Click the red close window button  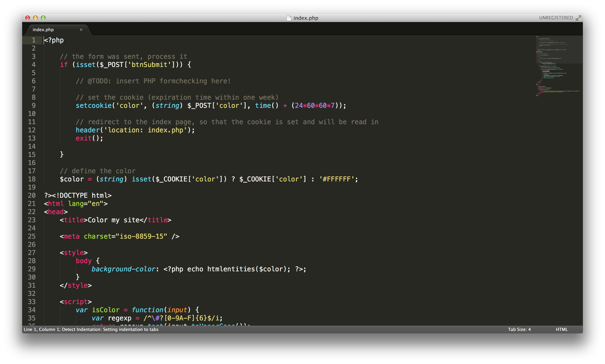(x=28, y=18)
